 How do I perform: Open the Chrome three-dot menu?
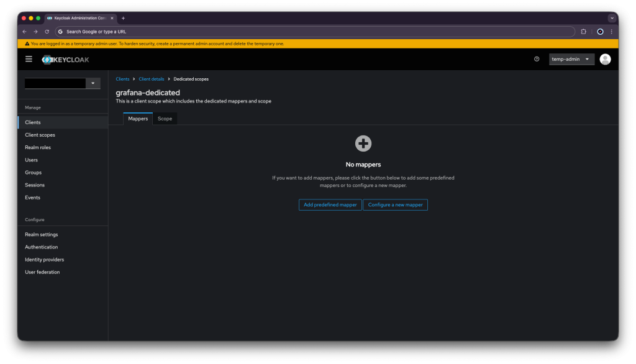point(611,31)
